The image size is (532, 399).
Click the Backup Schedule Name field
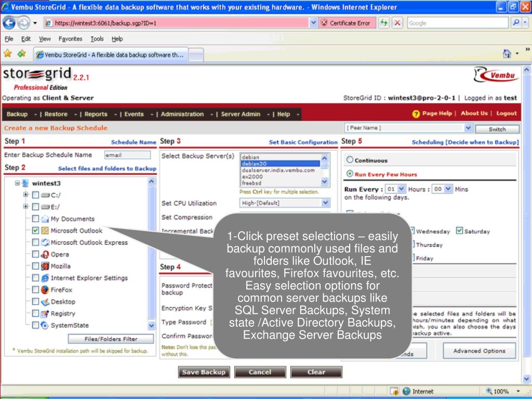coord(127,155)
